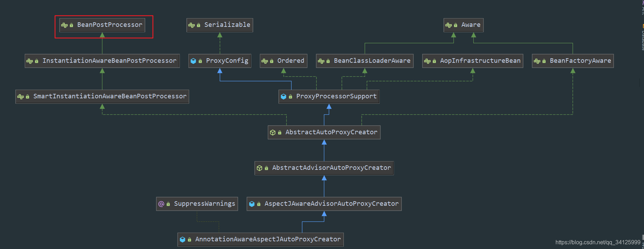Screen dimensions: 644x249
Task: Select the AopInfrastructureBean node label
Action: tap(480, 61)
